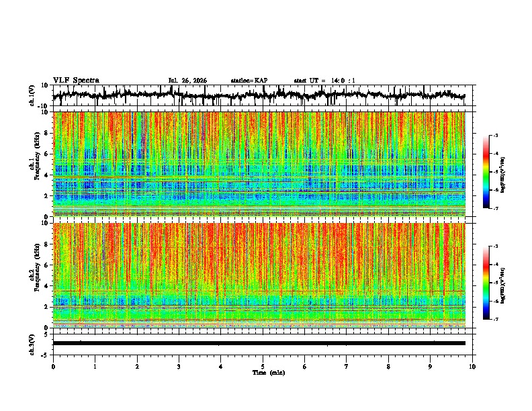The image size is (532, 411).
Task: Click the 3 minute tick on time axis
Action: (179, 367)
